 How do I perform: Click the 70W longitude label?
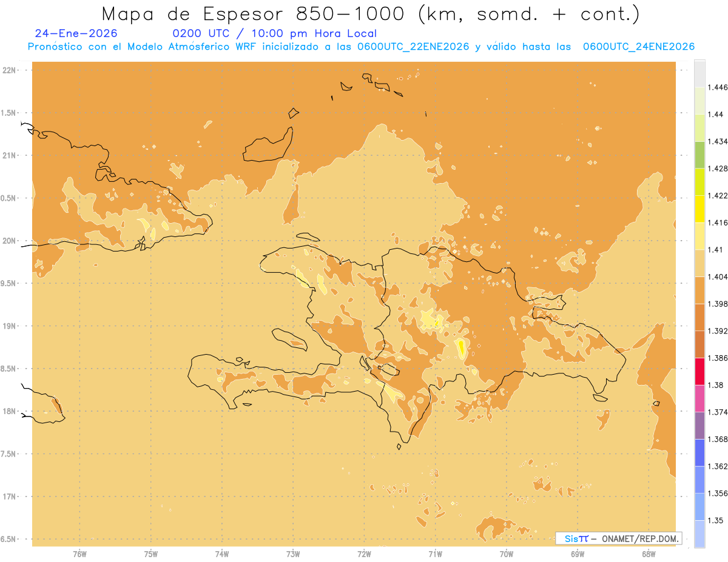pyautogui.click(x=507, y=554)
